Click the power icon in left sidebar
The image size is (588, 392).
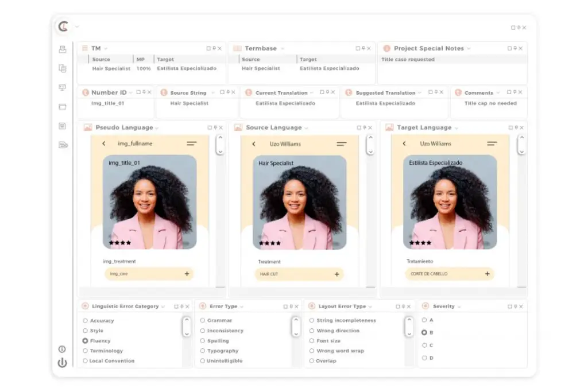tap(62, 363)
